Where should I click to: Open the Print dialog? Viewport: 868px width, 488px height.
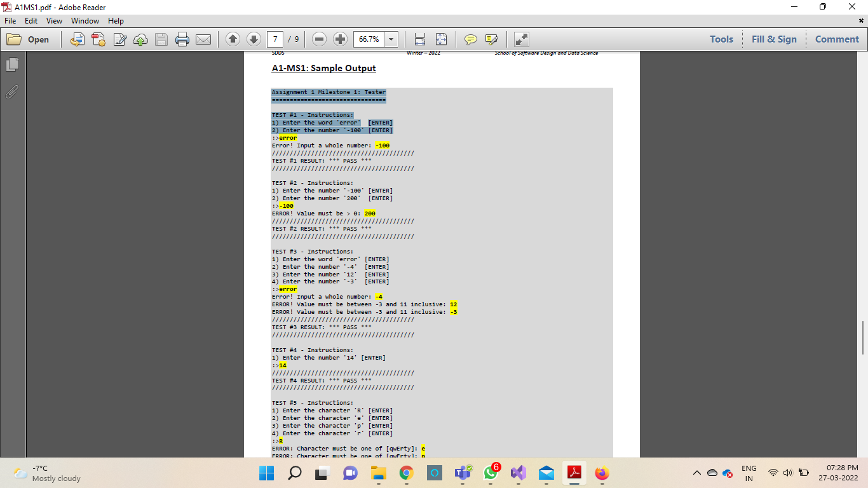(x=182, y=39)
